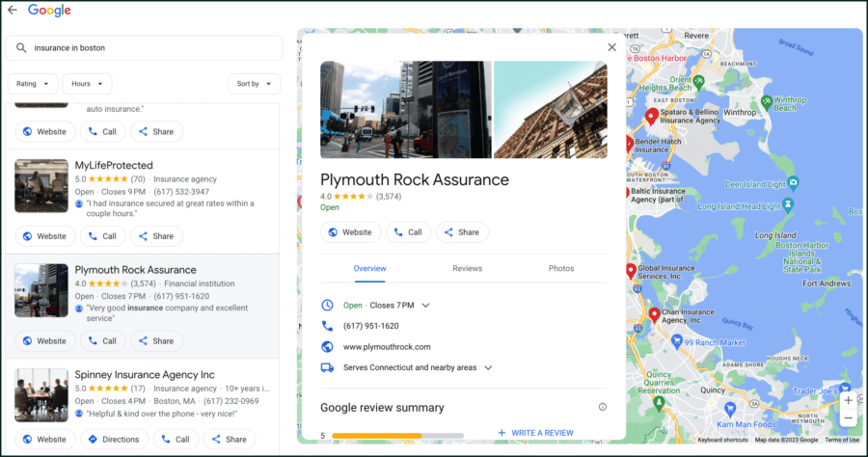Select Bender Hatch Insurance map pin
The height and width of the screenshot is (457, 868).
pos(630,144)
